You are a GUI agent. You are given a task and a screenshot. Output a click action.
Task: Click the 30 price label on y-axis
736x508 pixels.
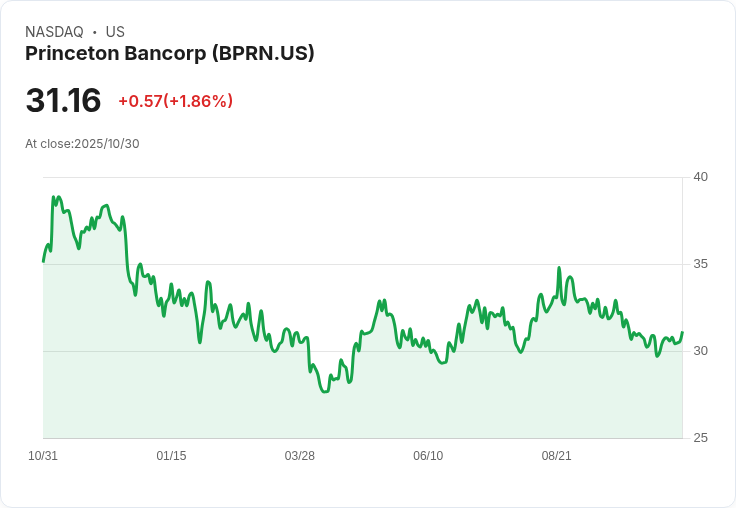[x=700, y=351]
